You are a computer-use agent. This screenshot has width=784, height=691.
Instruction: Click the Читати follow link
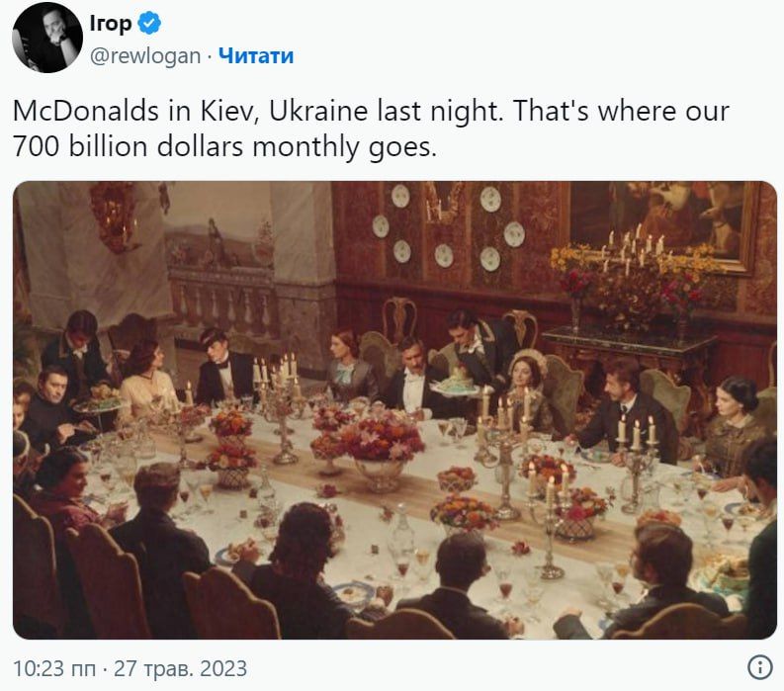pos(255,56)
